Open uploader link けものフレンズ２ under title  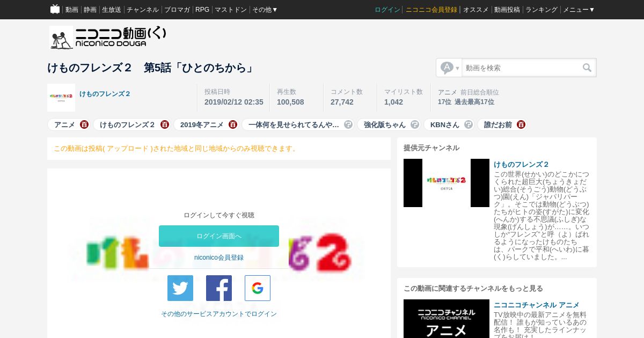(105, 94)
